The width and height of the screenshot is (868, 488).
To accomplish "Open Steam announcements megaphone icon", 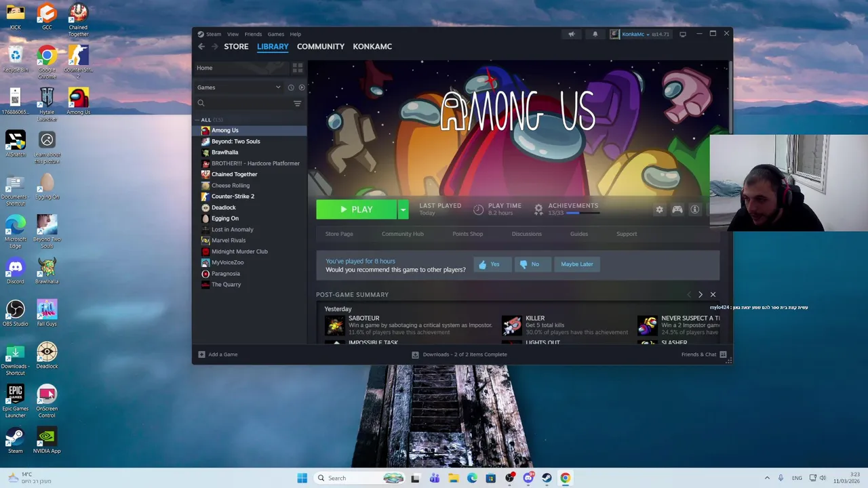I will [x=571, y=34].
